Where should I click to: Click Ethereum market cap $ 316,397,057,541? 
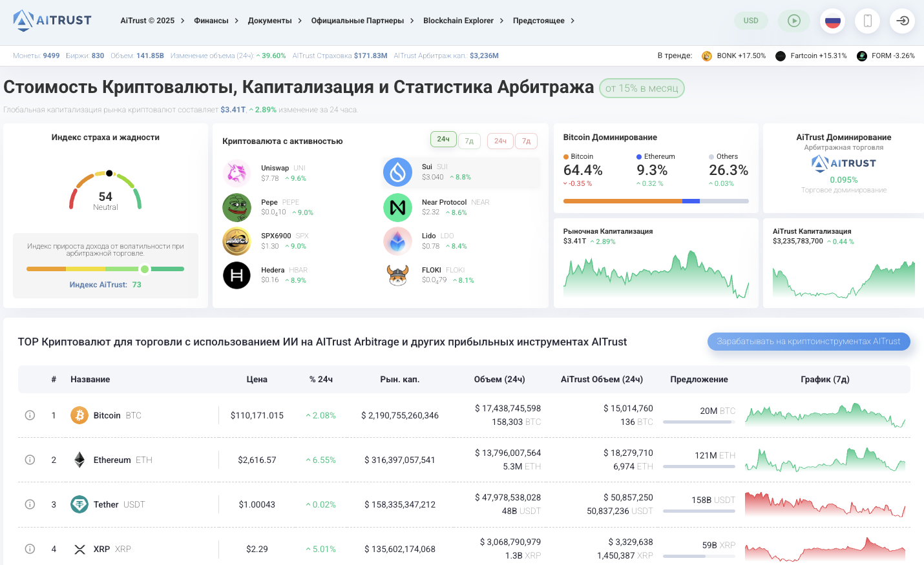click(400, 460)
